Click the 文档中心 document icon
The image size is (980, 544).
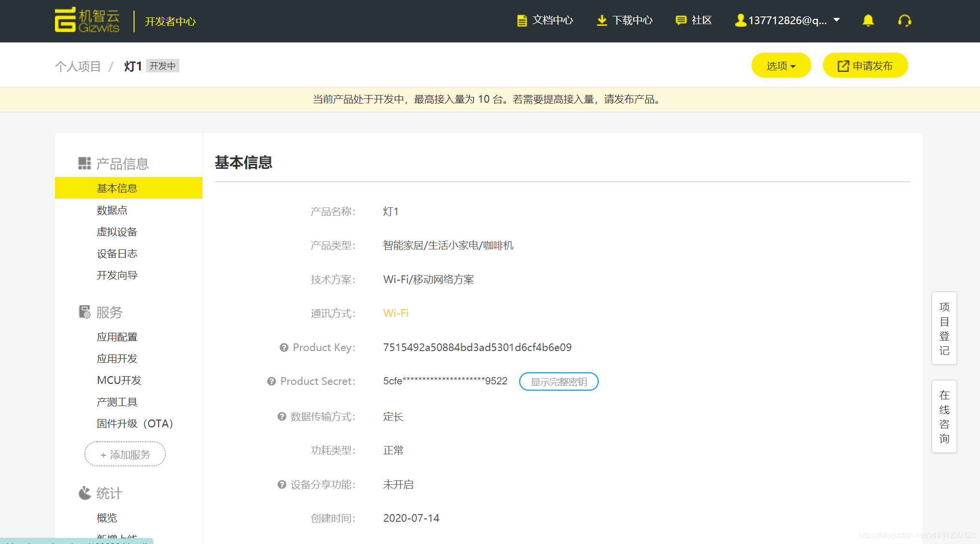coord(522,20)
